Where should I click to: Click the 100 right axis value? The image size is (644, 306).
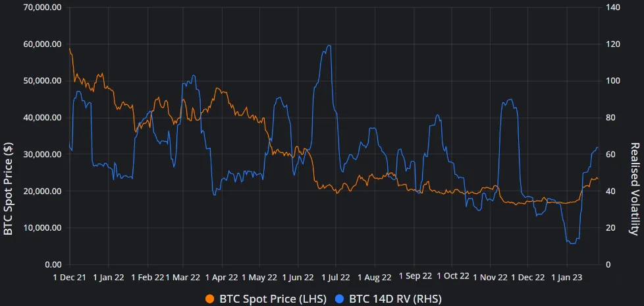coord(612,80)
